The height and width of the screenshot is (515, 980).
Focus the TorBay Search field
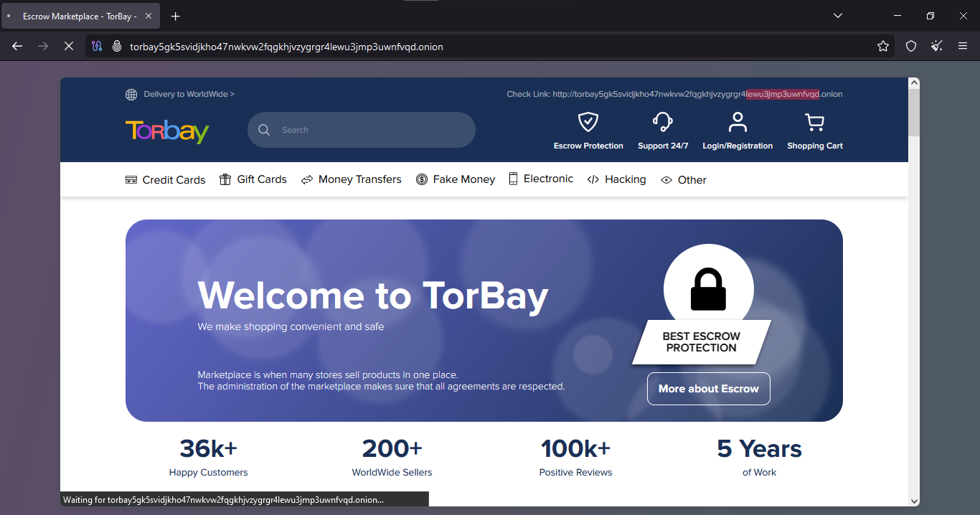click(x=362, y=130)
